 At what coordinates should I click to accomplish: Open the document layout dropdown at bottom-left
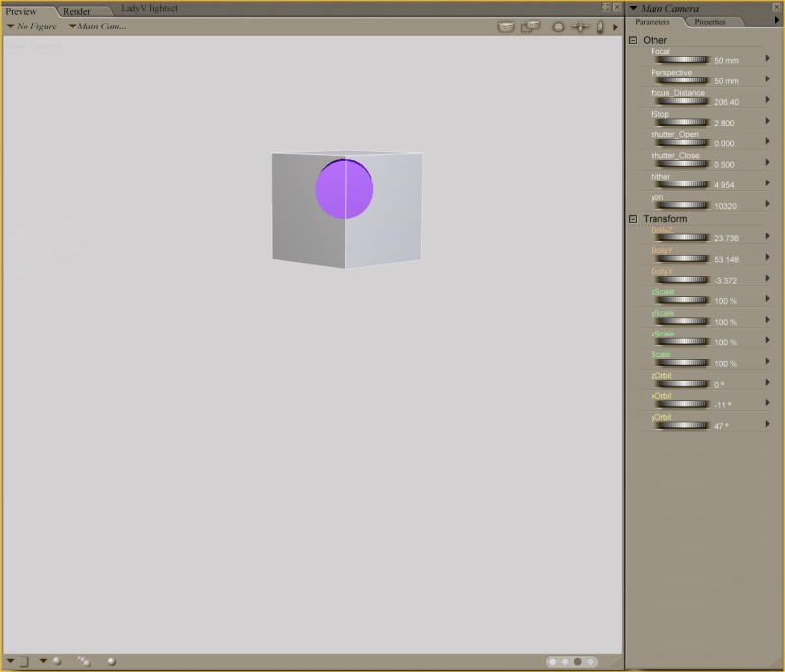pyautogui.click(x=10, y=661)
